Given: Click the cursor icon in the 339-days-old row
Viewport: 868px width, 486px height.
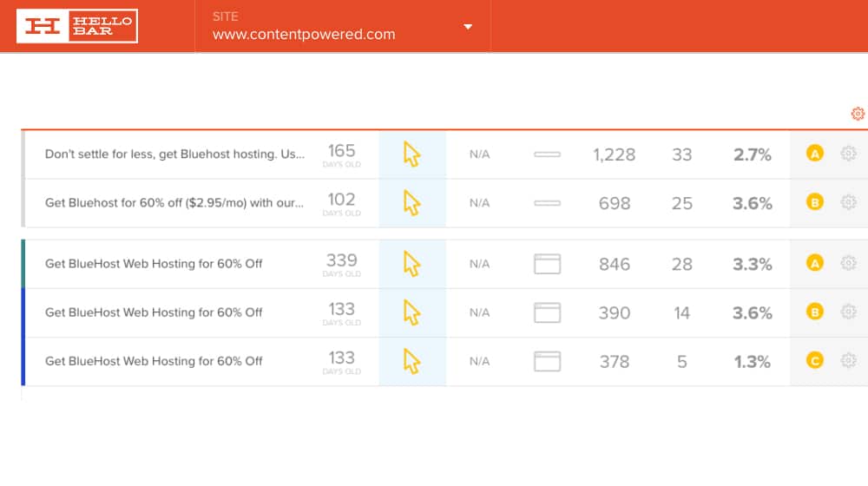Looking at the screenshot, I should coord(411,264).
